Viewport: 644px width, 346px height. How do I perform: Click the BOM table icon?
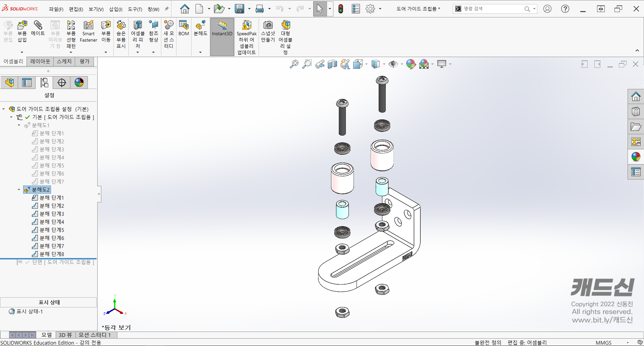(184, 28)
